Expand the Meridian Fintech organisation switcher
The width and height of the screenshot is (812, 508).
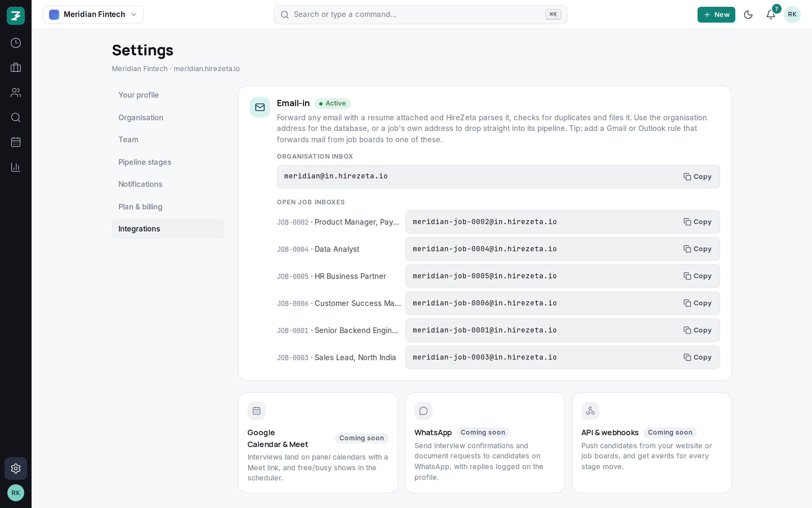[93, 14]
